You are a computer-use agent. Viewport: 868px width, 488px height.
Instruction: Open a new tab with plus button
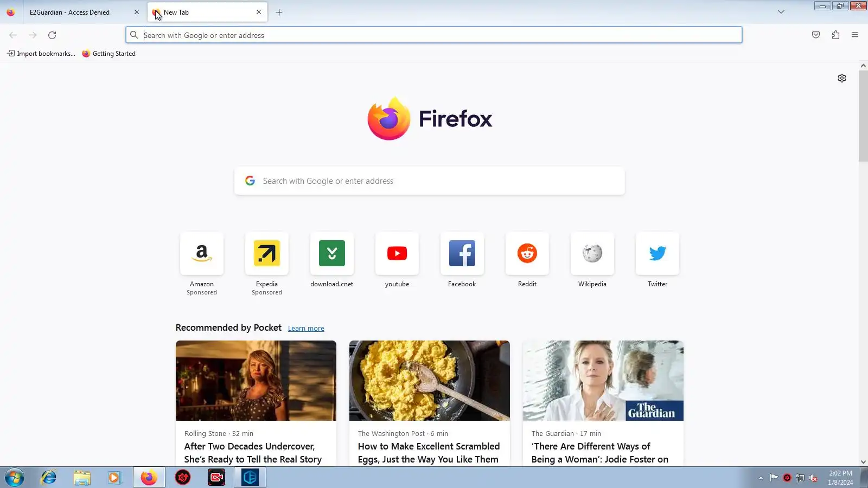tap(279, 12)
